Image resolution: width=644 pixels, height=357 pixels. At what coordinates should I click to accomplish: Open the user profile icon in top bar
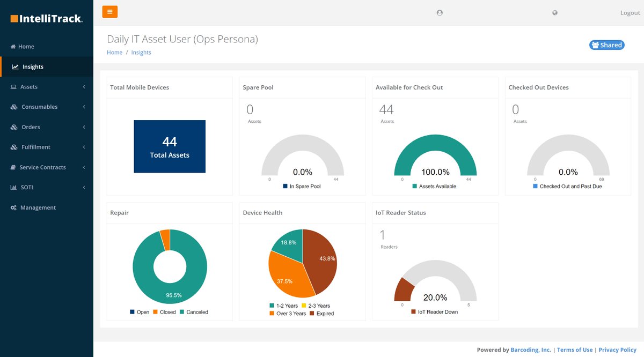439,12
